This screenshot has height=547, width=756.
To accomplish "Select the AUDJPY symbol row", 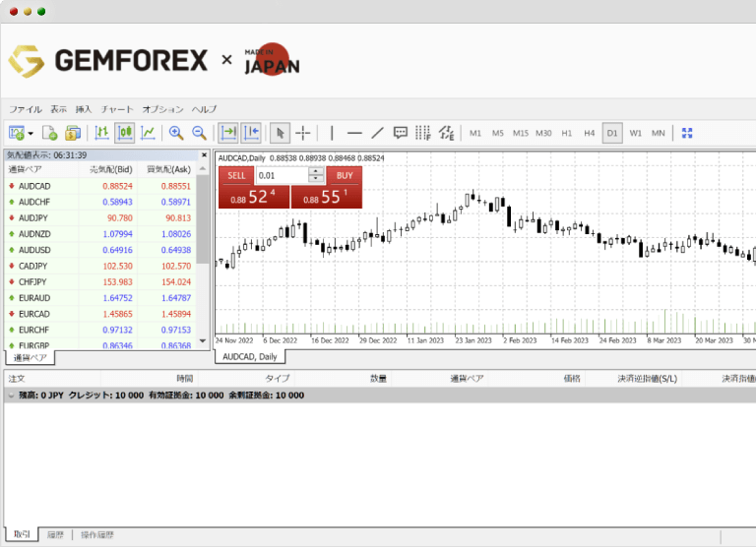I will pyautogui.click(x=100, y=217).
